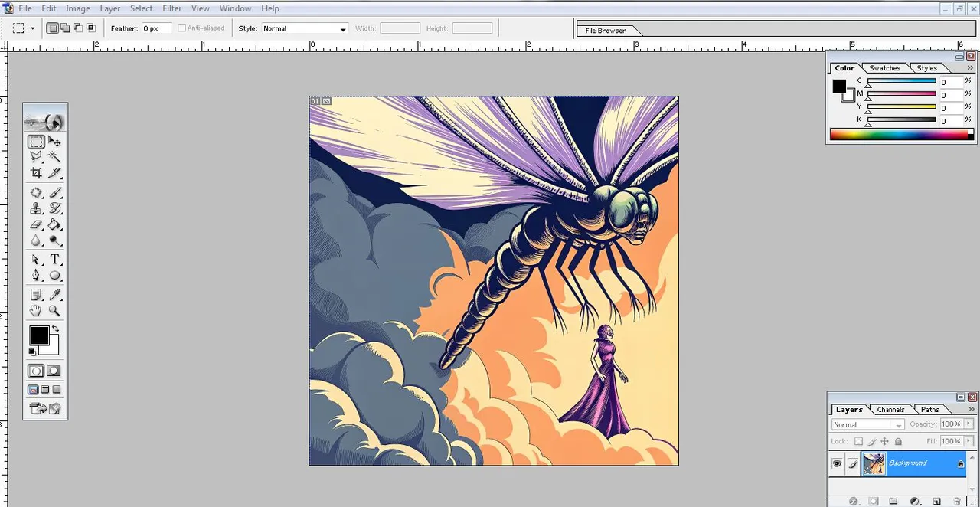
Task: Open the Layers panel options menu
Action: click(x=971, y=410)
